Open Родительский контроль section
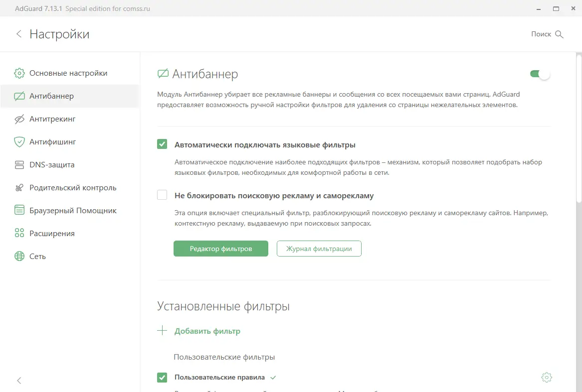The image size is (582, 392). (x=70, y=188)
